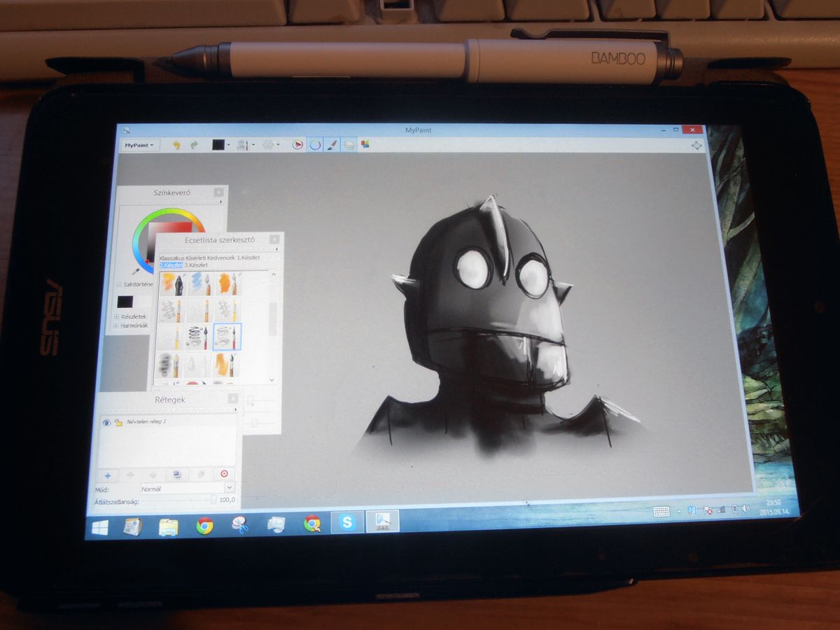Screen dimensions: 840x630
Task: Click the red play-arrow icon in toolbar
Action: (297, 145)
